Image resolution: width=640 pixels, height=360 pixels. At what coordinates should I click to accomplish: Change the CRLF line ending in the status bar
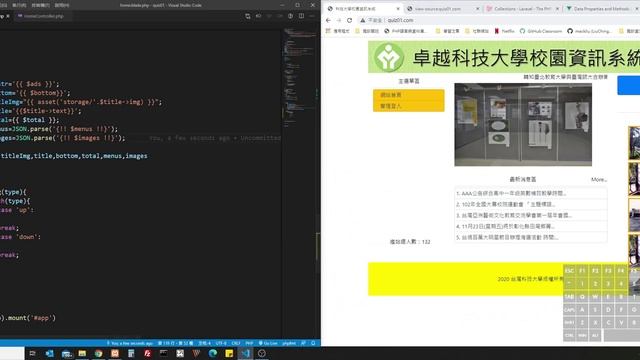tap(236, 343)
